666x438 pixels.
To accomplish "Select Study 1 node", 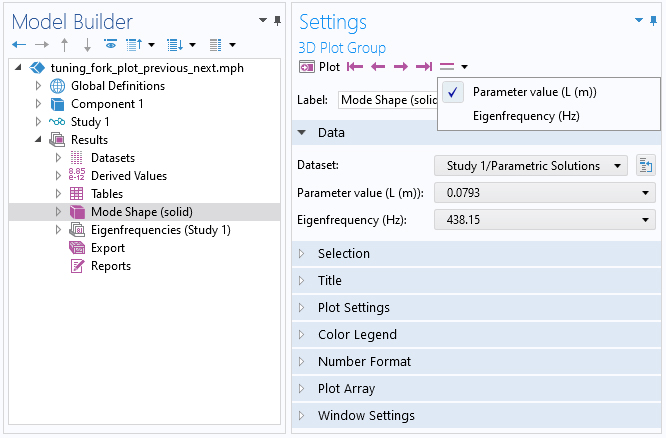I will [x=90, y=122].
